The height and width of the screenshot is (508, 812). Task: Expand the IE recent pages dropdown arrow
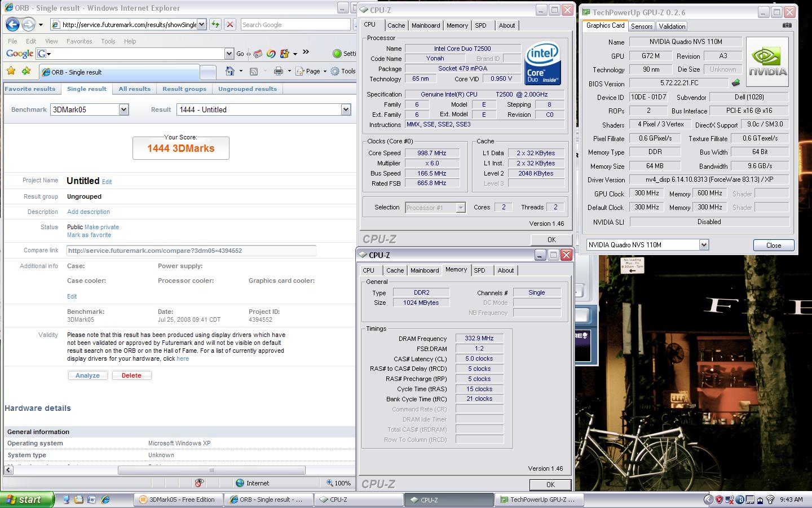point(41,25)
